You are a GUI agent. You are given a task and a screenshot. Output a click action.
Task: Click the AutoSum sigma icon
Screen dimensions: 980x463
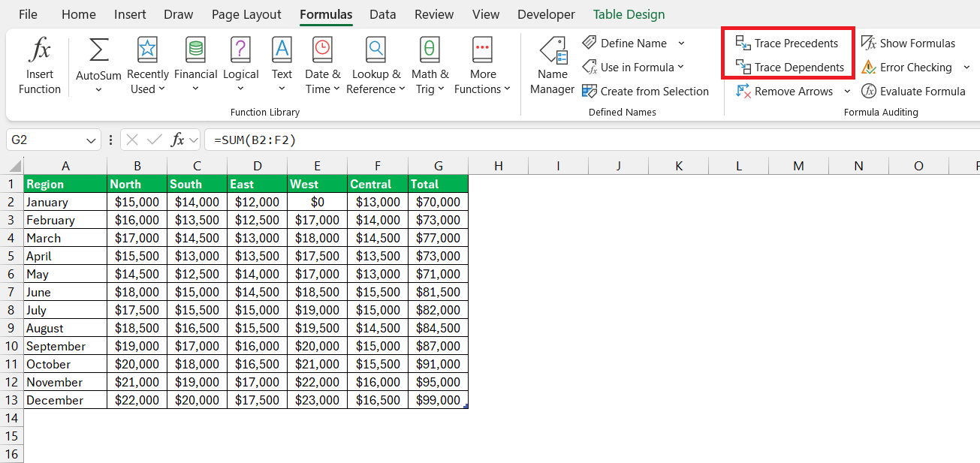[98, 50]
